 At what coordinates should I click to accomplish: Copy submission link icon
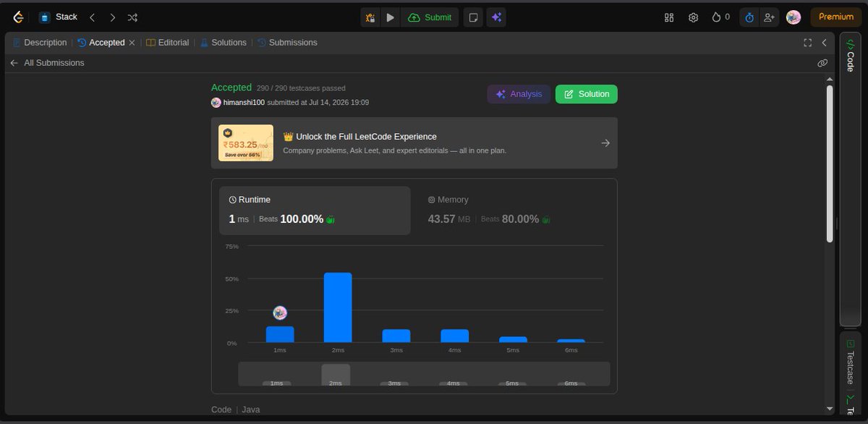click(x=822, y=63)
